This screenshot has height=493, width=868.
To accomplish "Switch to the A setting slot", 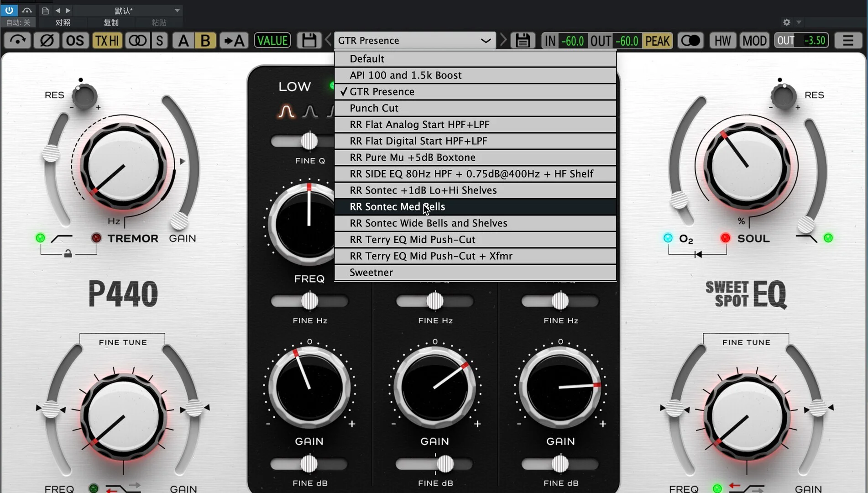I will [183, 41].
